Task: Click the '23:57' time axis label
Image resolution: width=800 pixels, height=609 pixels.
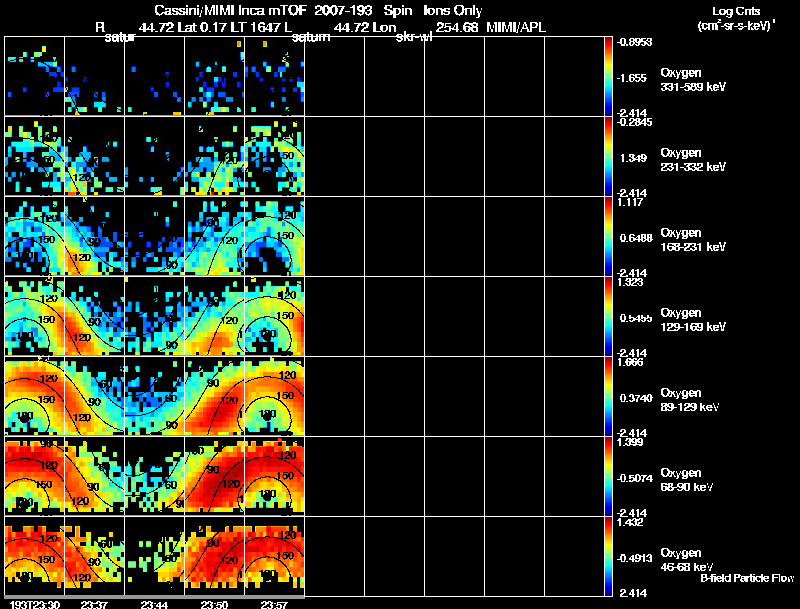Action: [274, 604]
